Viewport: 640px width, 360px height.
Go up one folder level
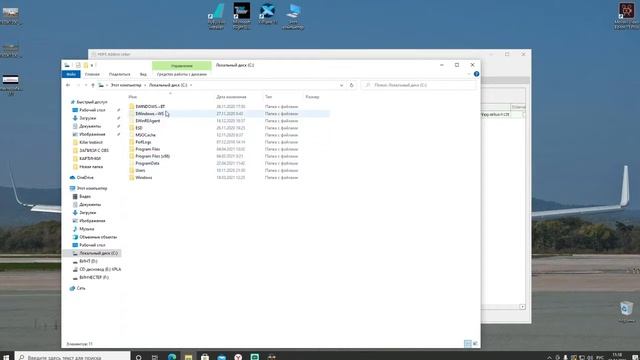(93, 85)
